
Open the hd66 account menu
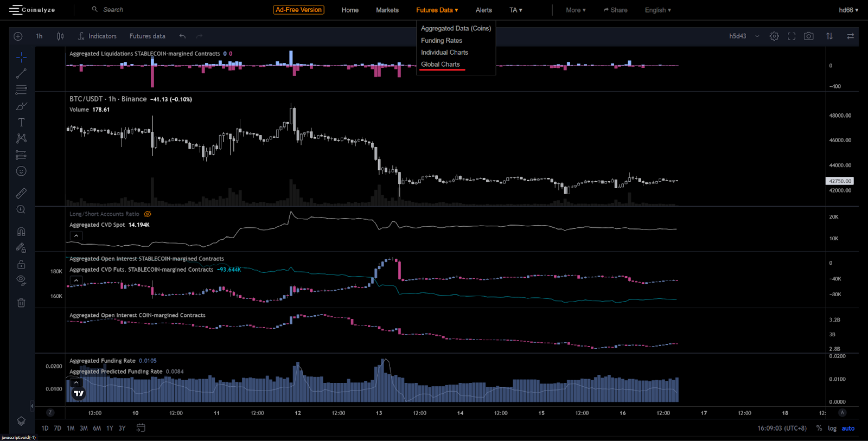848,10
